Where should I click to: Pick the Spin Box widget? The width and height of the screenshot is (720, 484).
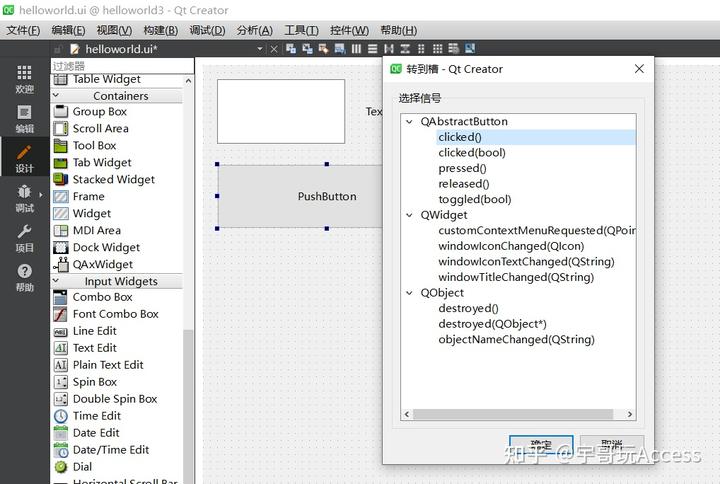94,382
